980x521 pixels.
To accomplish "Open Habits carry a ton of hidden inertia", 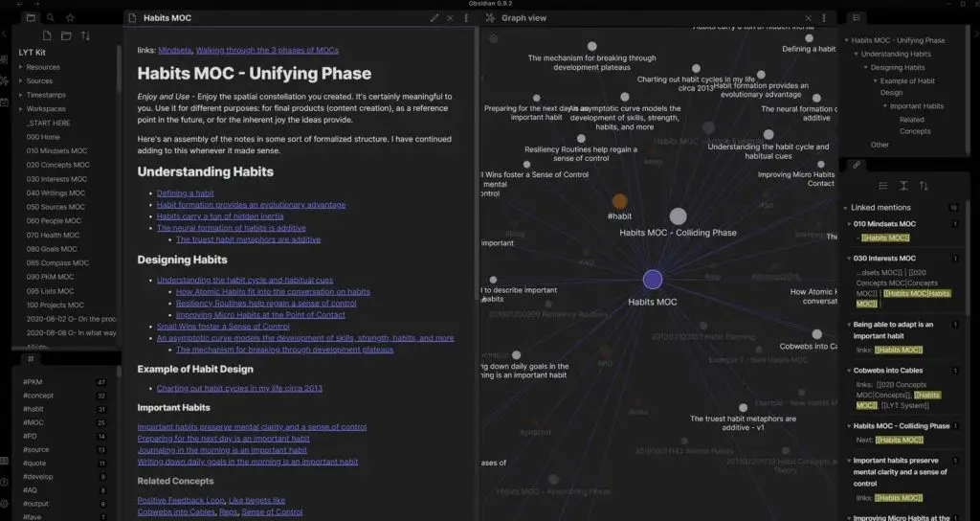I will [220, 216].
